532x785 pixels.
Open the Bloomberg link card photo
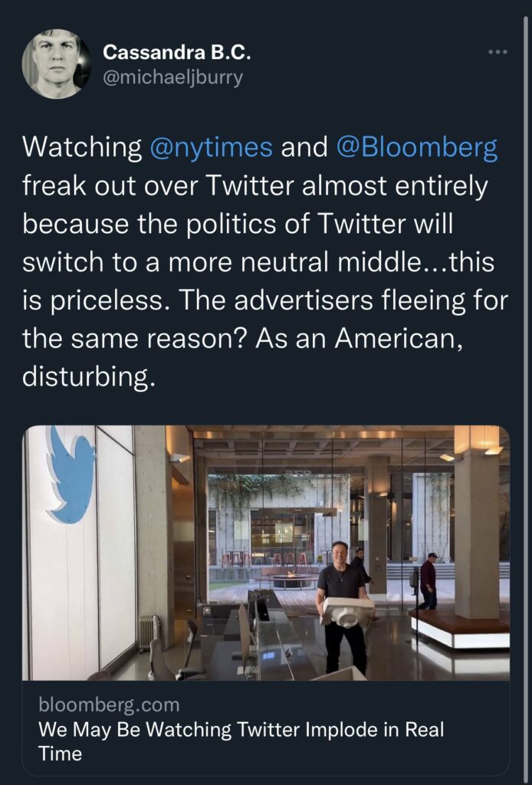[x=266, y=552]
